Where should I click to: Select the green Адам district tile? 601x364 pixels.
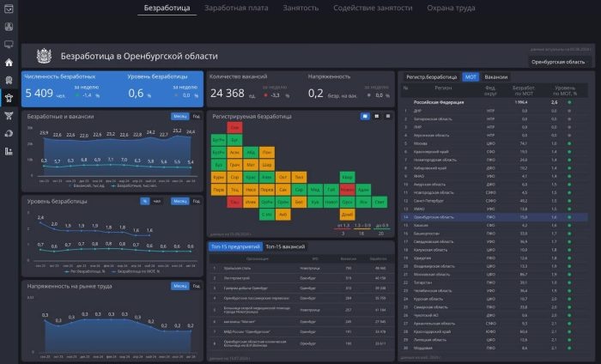[363, 190]
